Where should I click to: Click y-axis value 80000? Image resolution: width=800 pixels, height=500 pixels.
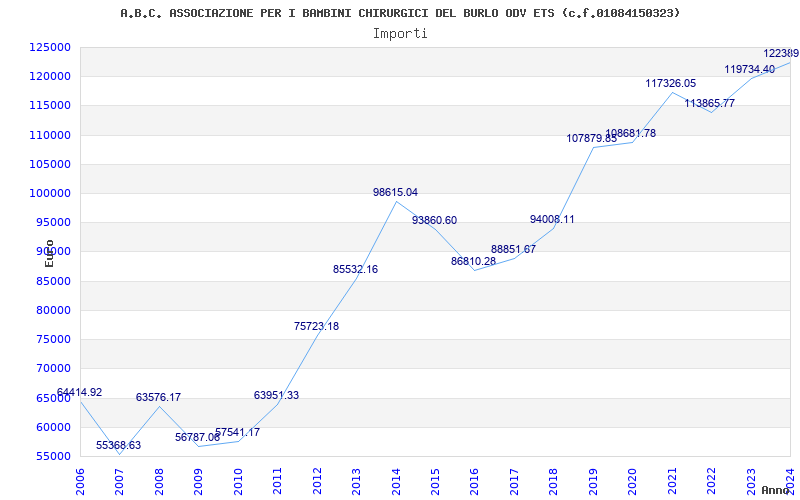point(53,310)
